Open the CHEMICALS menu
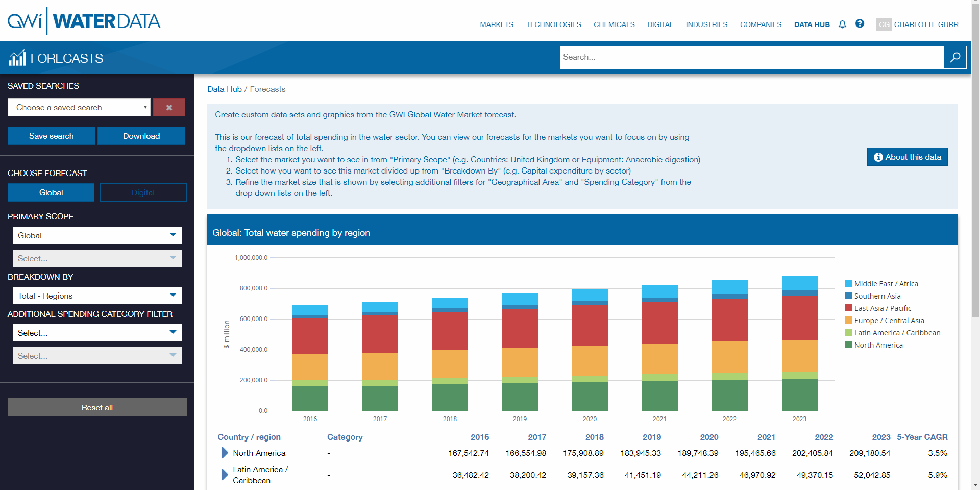The height and width of the screenshot is (490, 980). pos(614,24)
